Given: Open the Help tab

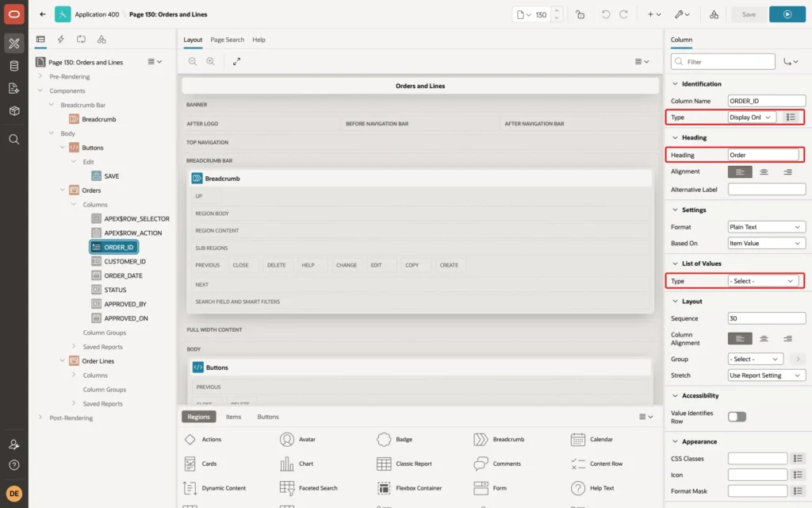Looking at the screenshot, I should [x=259, y=40].
